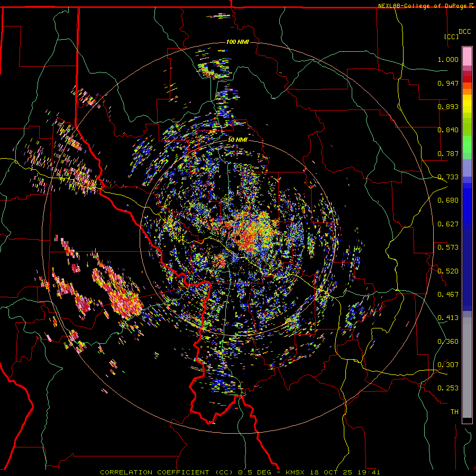
Task: Click the 1.000 scale value
Action: click(x=448, y=59)
